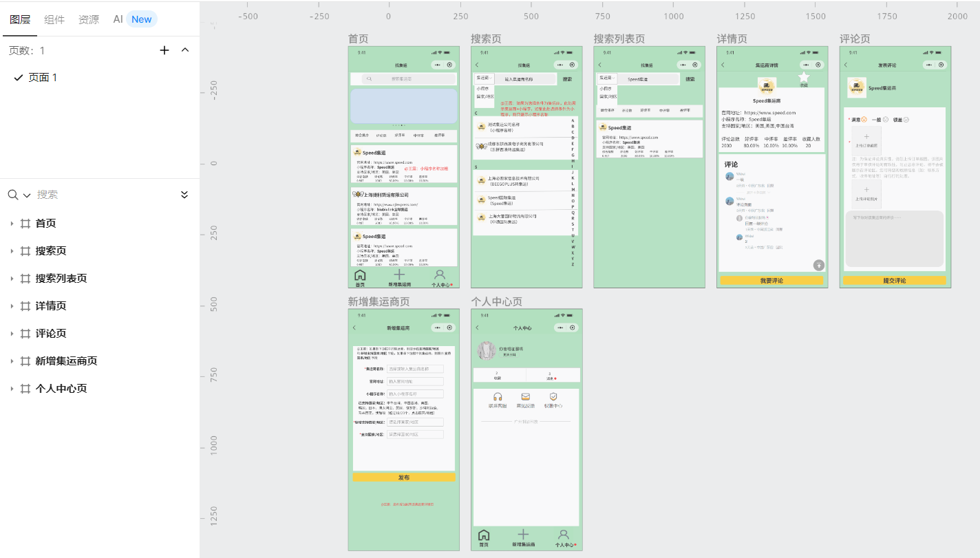The height and width of the screenshot is (558, 980).
Task: Click the comment text area in 评论页
Action: (x=894, y=239)
